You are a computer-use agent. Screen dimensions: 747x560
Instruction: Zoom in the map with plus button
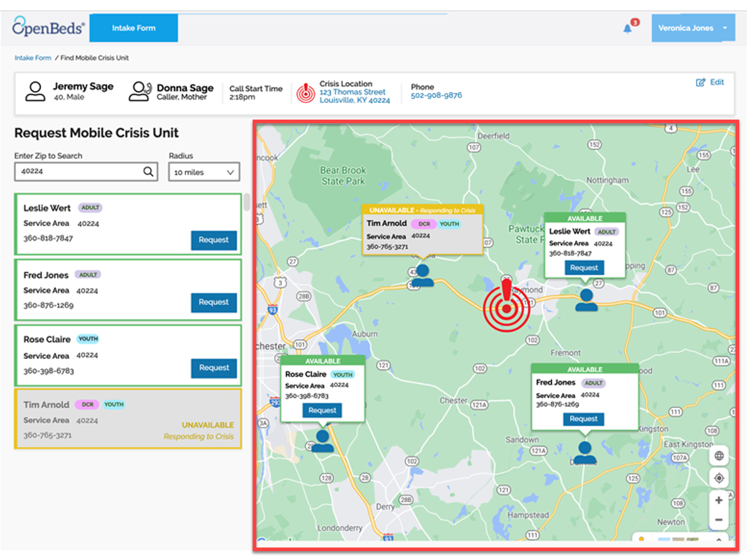719,500
